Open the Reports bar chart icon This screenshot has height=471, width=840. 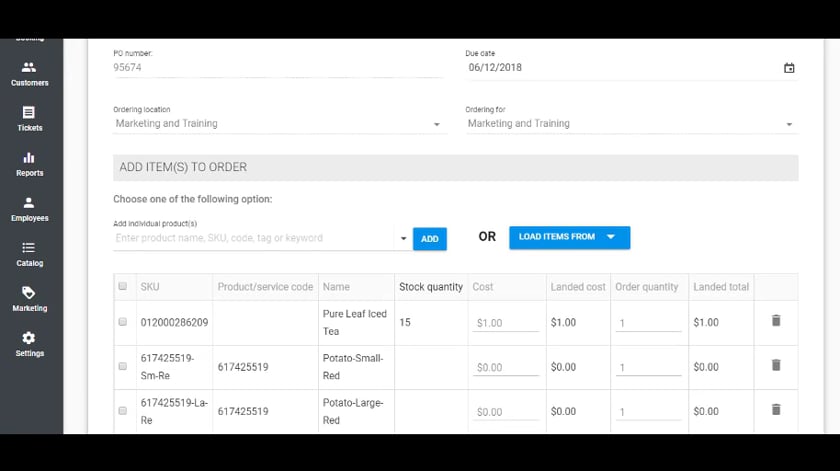pos(29,157)
